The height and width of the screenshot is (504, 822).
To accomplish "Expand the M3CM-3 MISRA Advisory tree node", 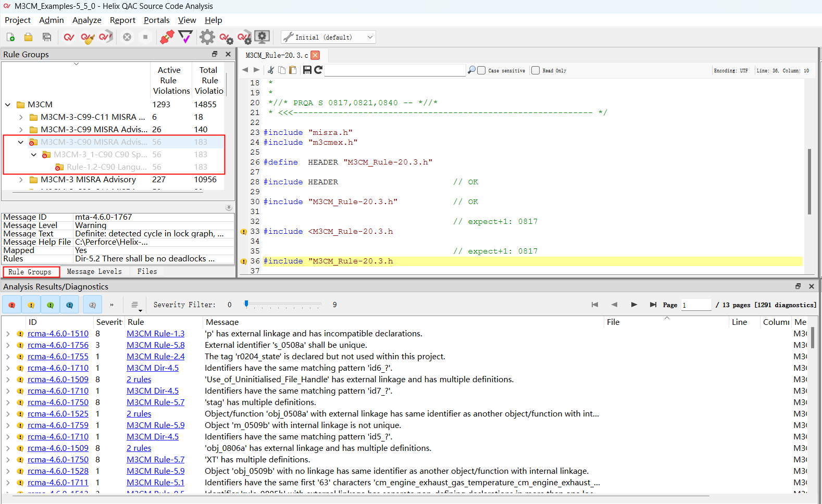I will click(21, 180).
